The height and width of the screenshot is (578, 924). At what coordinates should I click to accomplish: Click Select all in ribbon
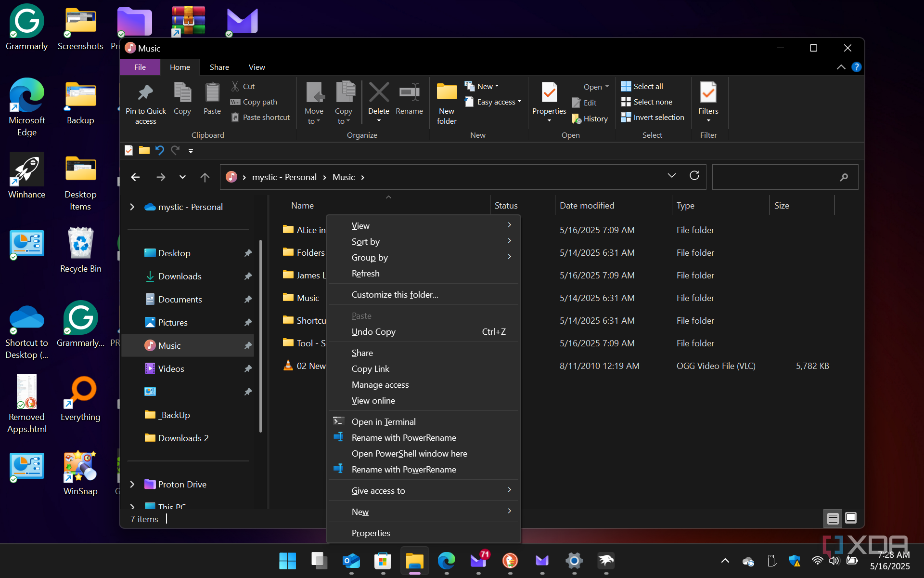(x=642, y=86)
